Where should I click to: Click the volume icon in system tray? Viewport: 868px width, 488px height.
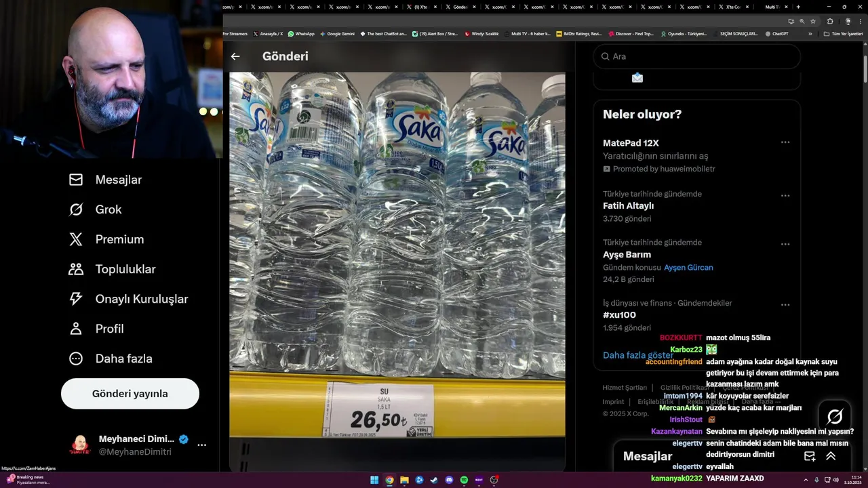835,480
